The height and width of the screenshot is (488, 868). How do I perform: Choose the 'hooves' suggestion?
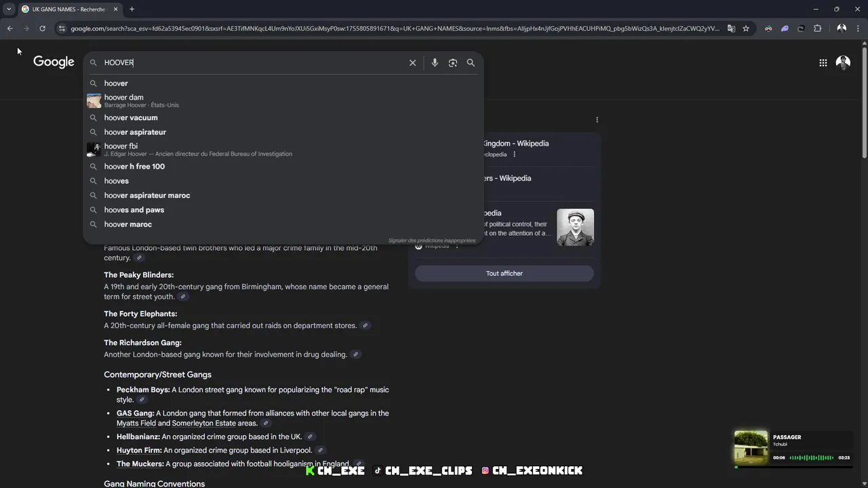(x=283, y=181)
